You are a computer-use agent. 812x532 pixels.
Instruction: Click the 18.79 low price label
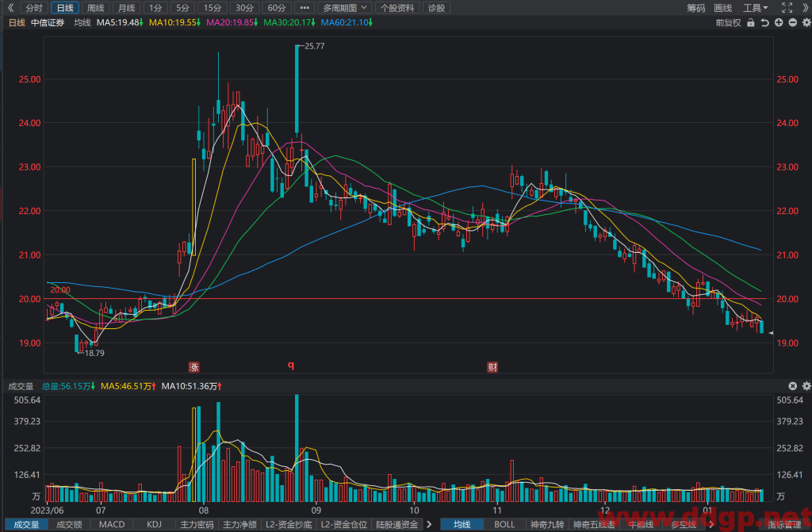coord(94,354)
